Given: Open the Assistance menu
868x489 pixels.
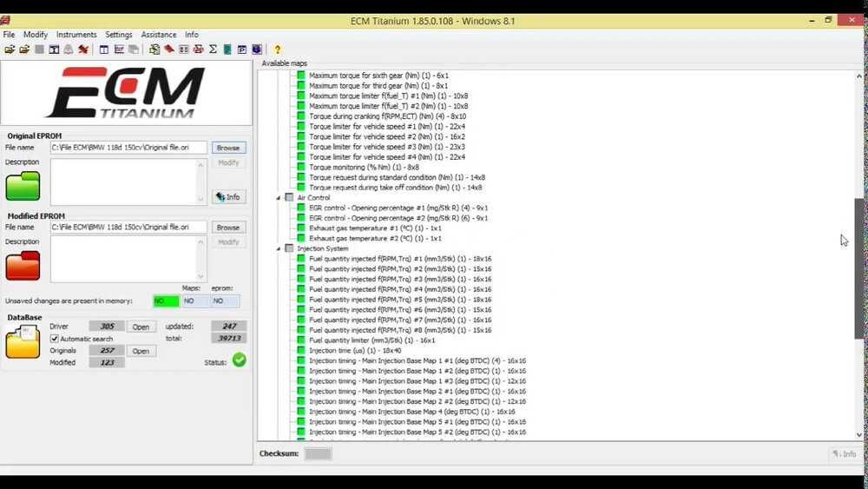Looking at the screenshot, I should coord(158,35).
